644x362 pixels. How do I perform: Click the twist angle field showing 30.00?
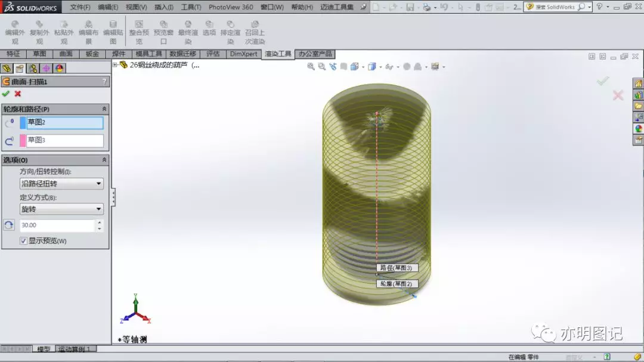click(57, 225)
